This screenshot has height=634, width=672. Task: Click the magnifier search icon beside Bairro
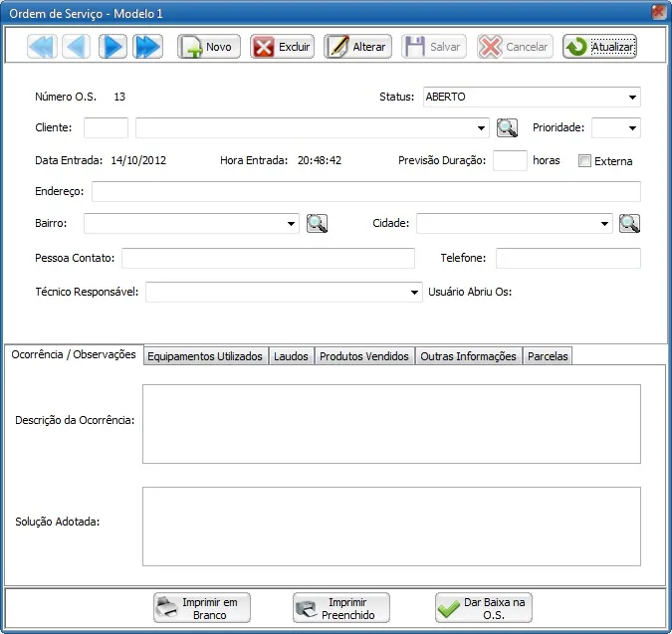click(x=318, y=223)
